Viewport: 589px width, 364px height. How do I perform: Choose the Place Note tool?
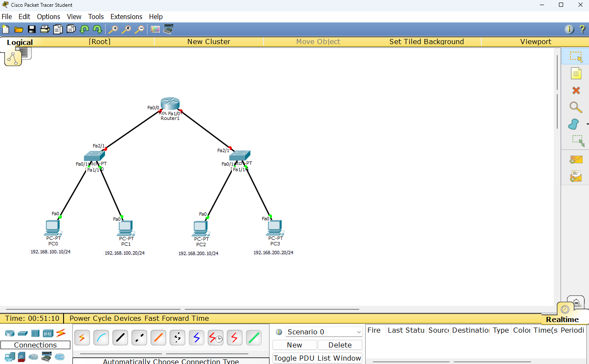576,73
